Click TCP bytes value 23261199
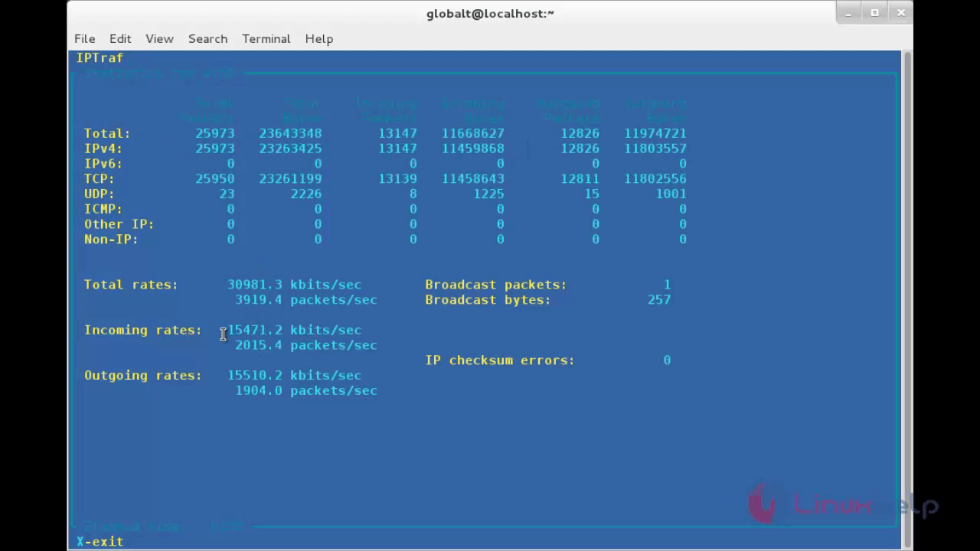Image resolution: width=980 pixels, height=551 pixels. [x=290, y=178]
